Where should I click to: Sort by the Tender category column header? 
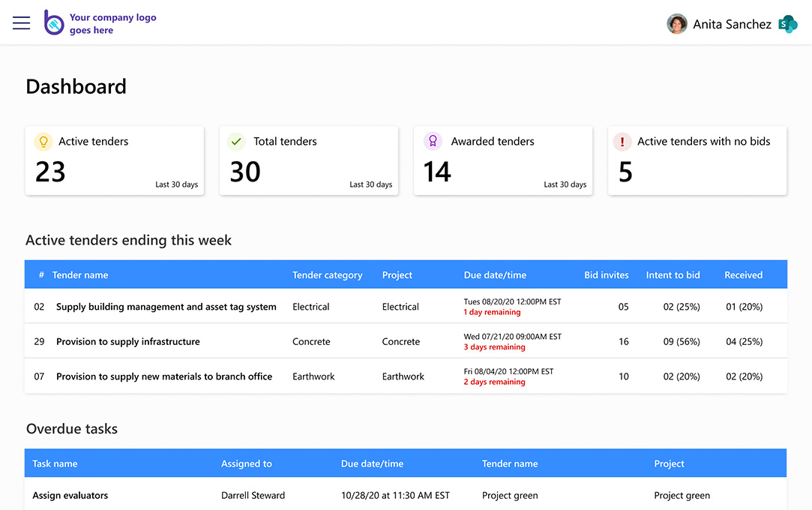click(x=328, y=274)
